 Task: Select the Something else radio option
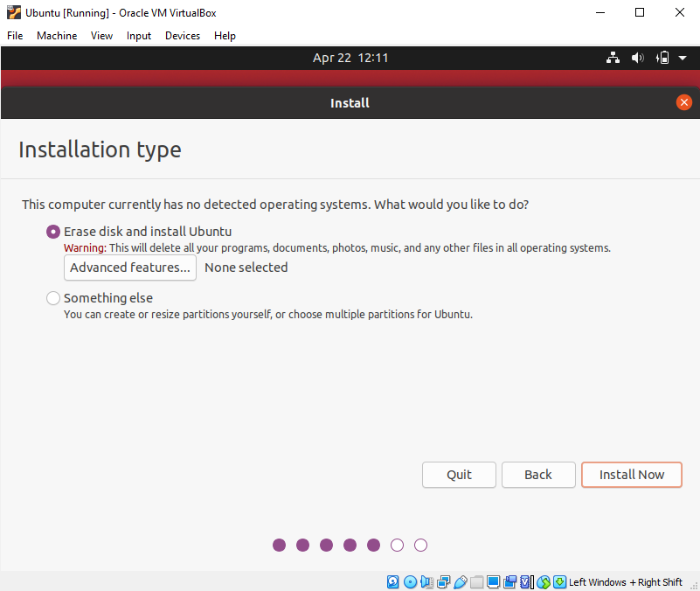pos(53,298)
